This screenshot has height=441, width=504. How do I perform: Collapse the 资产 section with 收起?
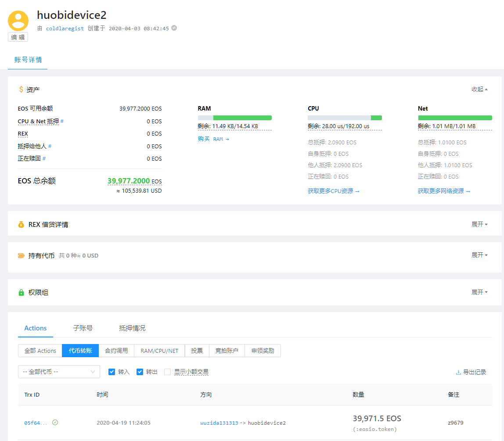point(479,89)
